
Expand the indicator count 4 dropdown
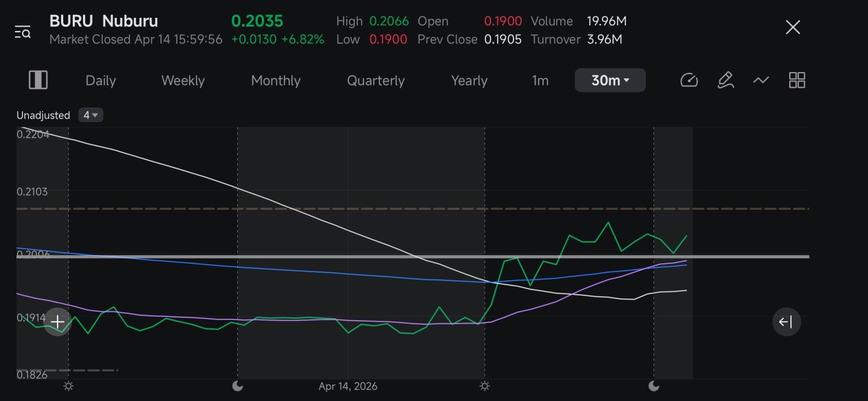pos(91,115)
